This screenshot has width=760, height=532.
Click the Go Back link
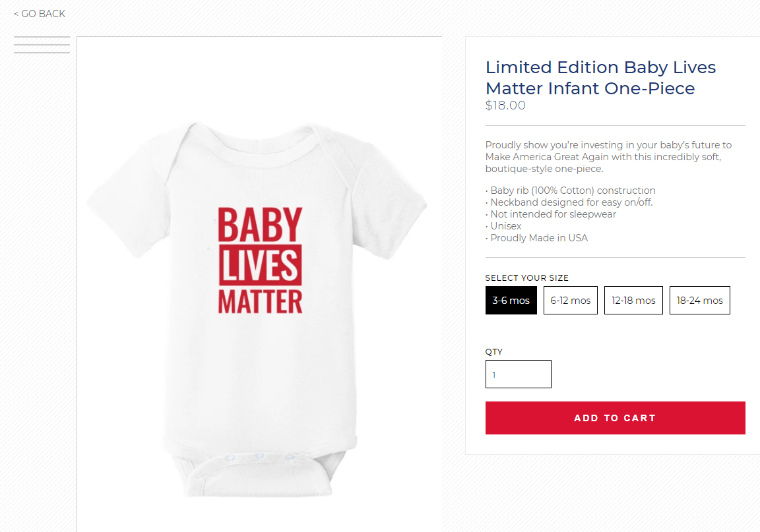coord(40,14)
